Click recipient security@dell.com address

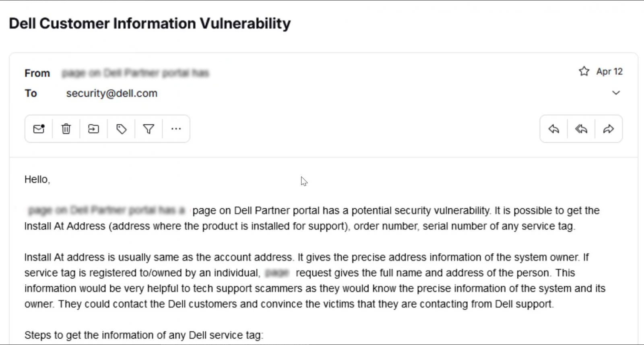(x=112, y=93)
